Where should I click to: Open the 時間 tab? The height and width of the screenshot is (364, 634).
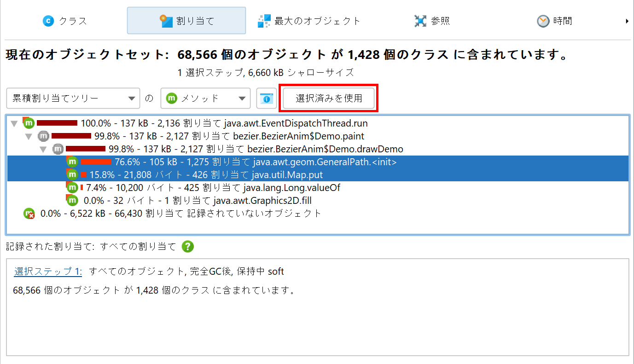(x=554, y=21)
